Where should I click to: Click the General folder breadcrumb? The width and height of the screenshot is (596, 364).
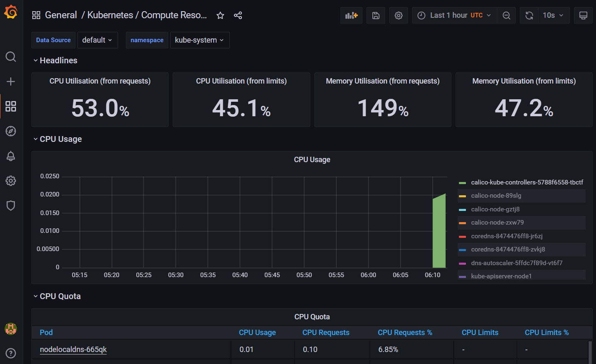click(61, 15)
